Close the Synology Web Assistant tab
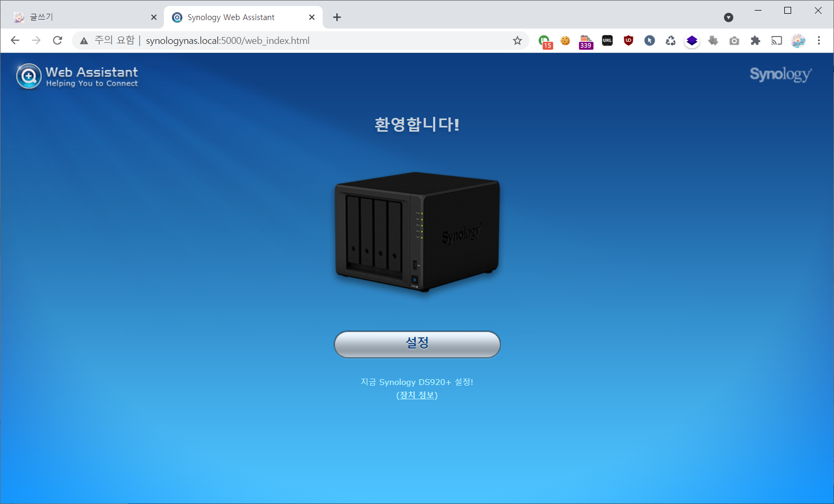The height and width of the screenshot is (504, 834). pyautogui.click(x=312, y=17)
